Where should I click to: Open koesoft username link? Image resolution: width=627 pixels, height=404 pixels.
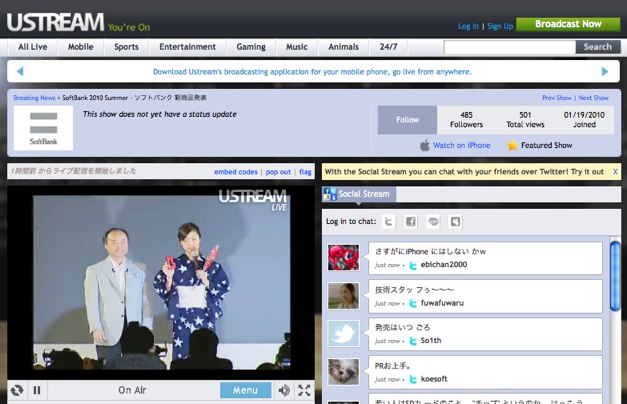434,379
